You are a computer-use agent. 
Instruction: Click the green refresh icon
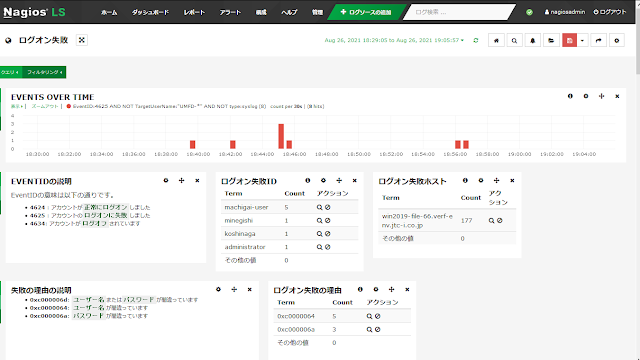click(476, 40)
